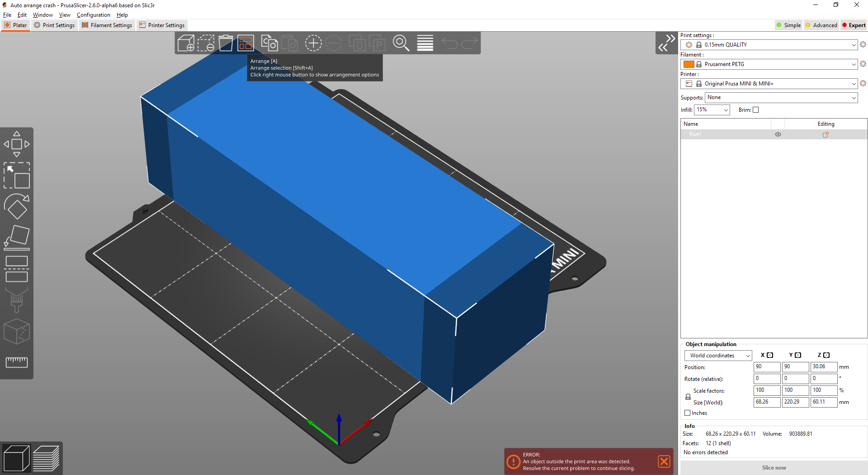
Task: Open the 0.15mm QUALITY print settings dropdown
Action: [769, 45]
